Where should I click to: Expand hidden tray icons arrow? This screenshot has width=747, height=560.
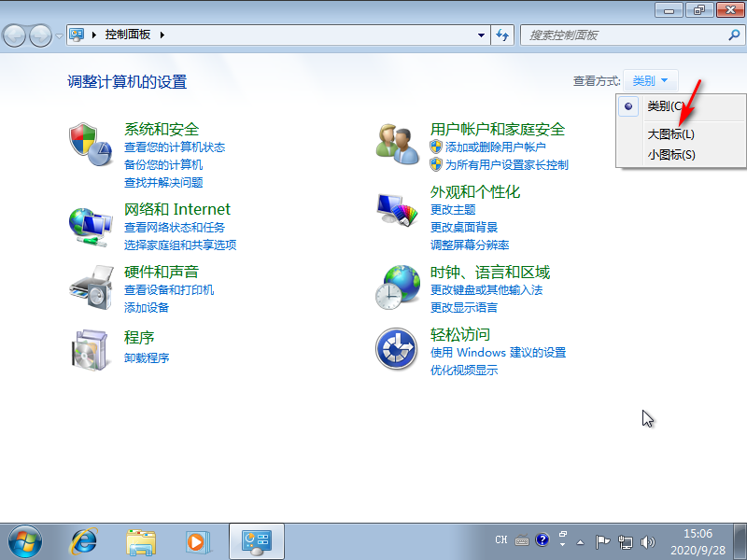[580, 541]
